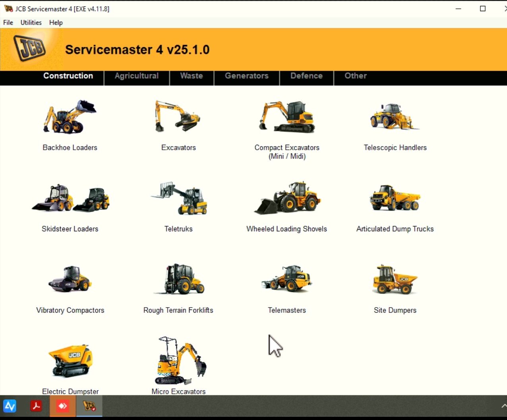Switch to the Construction tab

tap(68, 76)
